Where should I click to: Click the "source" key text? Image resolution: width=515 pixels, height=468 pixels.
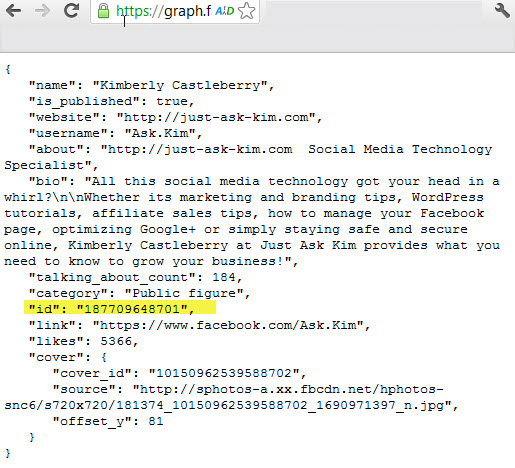tap(84, 389)
